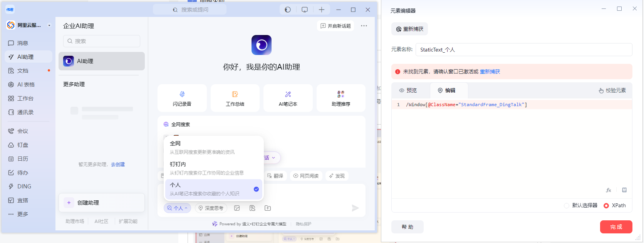Image resolution: width=644 pixels, height=243 pixels.
Task: Click the 发现 chip
Action: click(x=337, y=176)
